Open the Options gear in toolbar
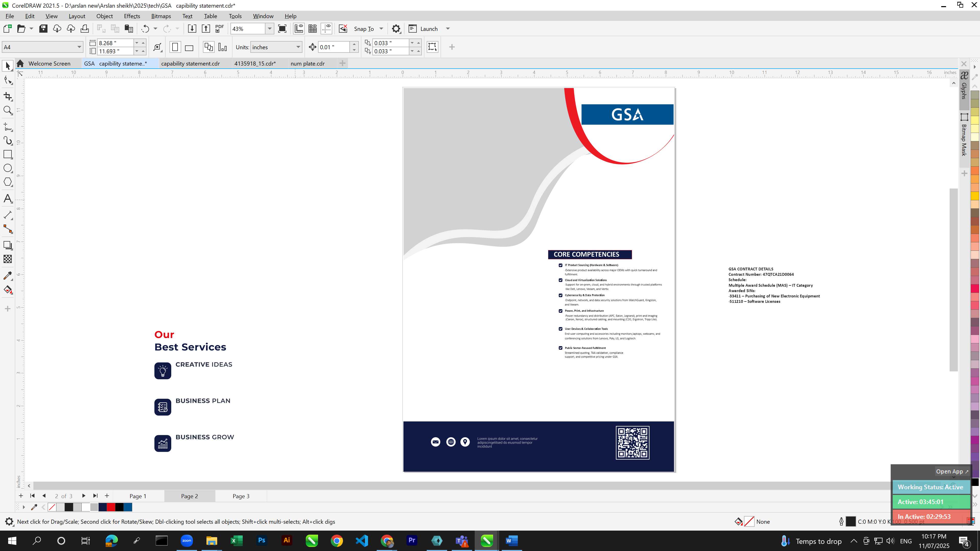Viewport: 980px width, 551px height. tap(396, 29)
